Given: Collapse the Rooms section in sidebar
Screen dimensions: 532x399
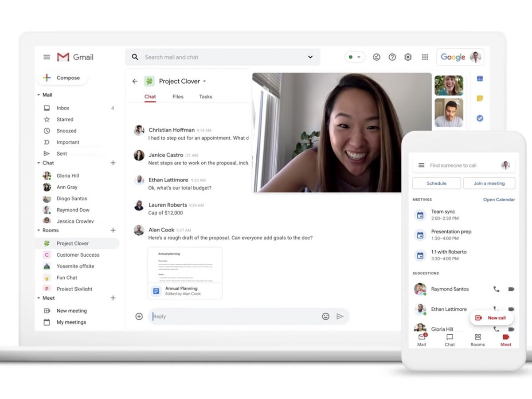Looking at the screenshot, I should (39, 231).
